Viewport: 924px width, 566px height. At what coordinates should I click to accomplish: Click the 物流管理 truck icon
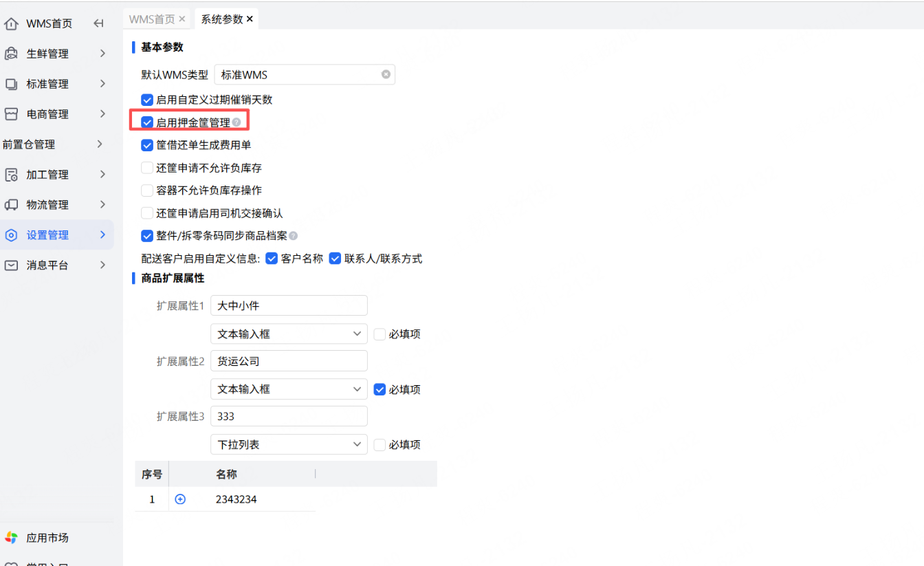click(x=11, y=205)
